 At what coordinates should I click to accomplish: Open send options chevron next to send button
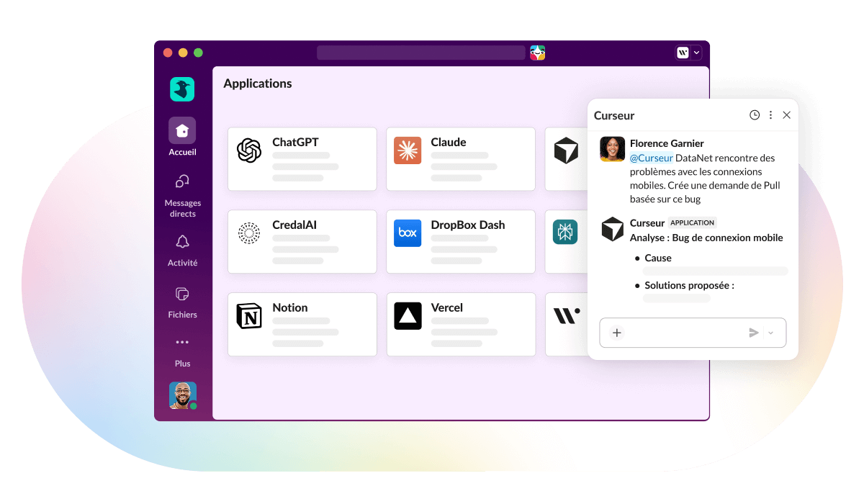pyautogui.click(x=770, y=333)
